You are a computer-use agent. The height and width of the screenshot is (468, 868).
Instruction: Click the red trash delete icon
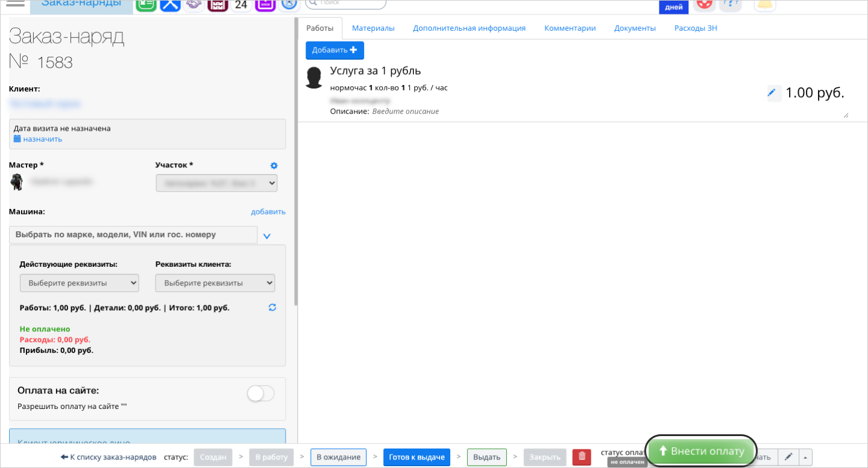pos(582,457)
